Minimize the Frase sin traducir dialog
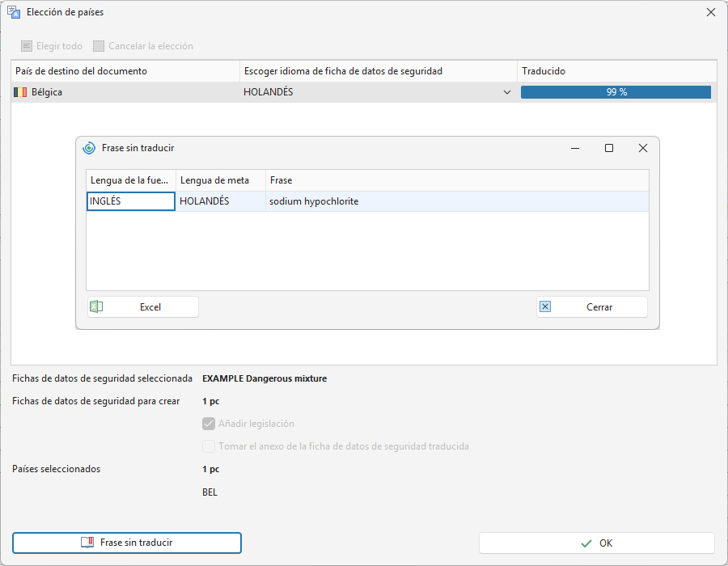728x566 pixels. 575,148
